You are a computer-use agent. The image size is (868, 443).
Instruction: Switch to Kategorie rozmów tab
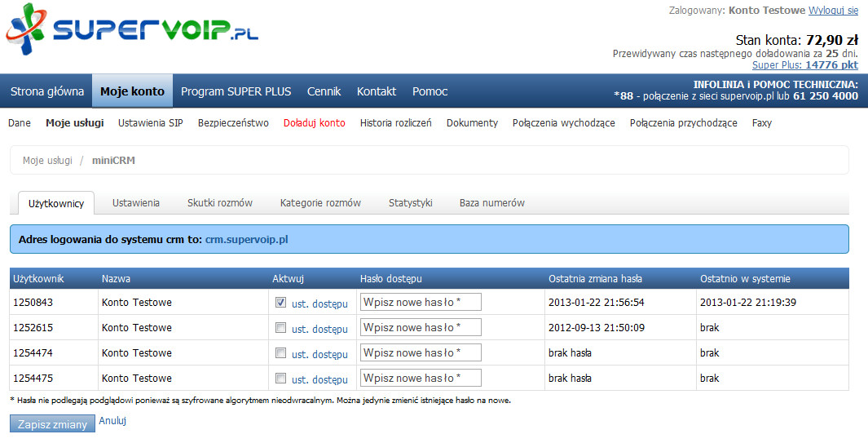click(x=320, y=203)
